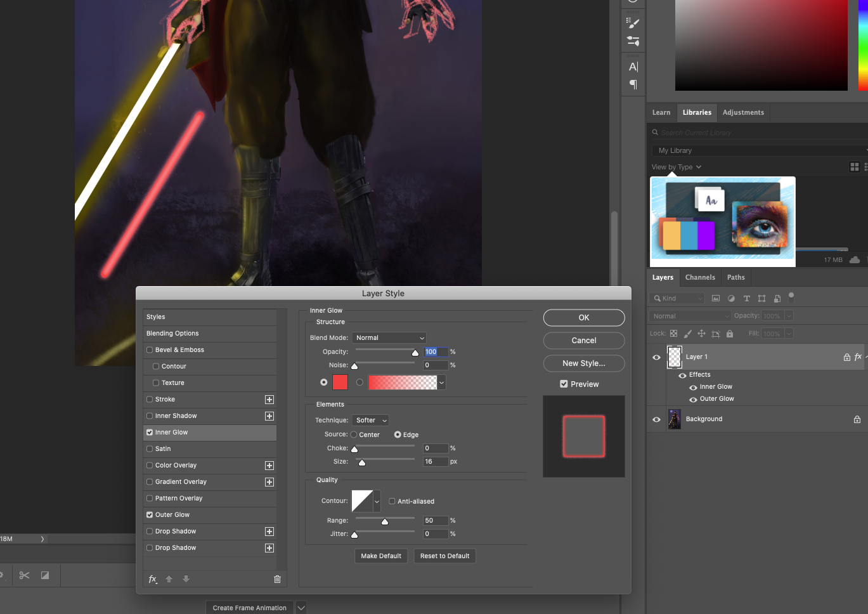Open the Brushes presets panel icon
The height and width of the screenshot is (614, 868).
633,41
